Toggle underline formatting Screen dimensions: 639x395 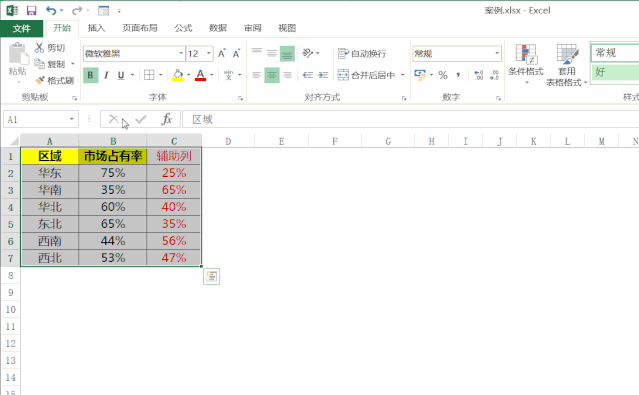(x=121, y=75)
